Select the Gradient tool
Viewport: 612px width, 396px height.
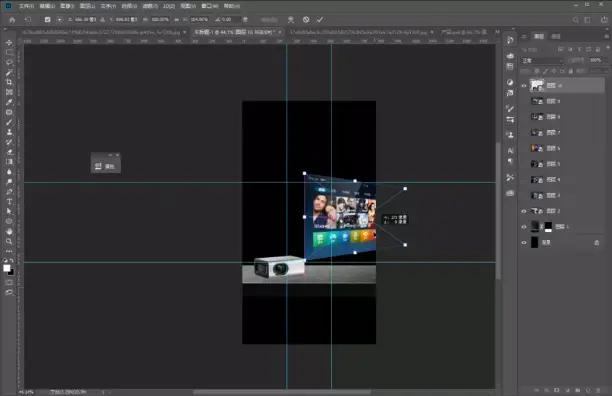[x=9, y=162]
